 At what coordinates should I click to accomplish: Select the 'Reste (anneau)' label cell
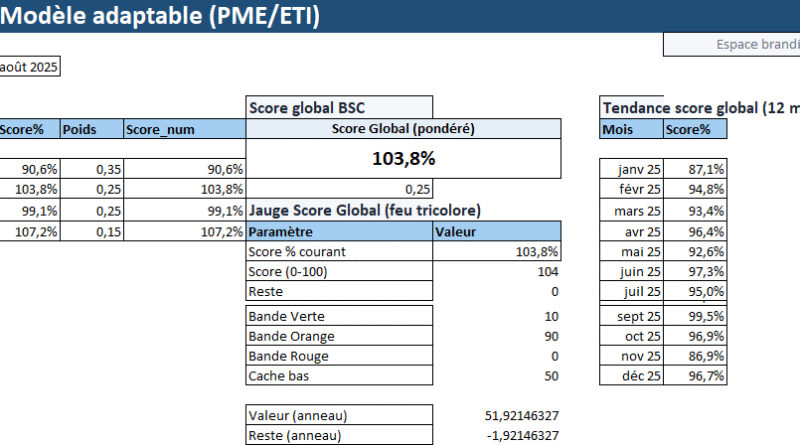point(339,435)
